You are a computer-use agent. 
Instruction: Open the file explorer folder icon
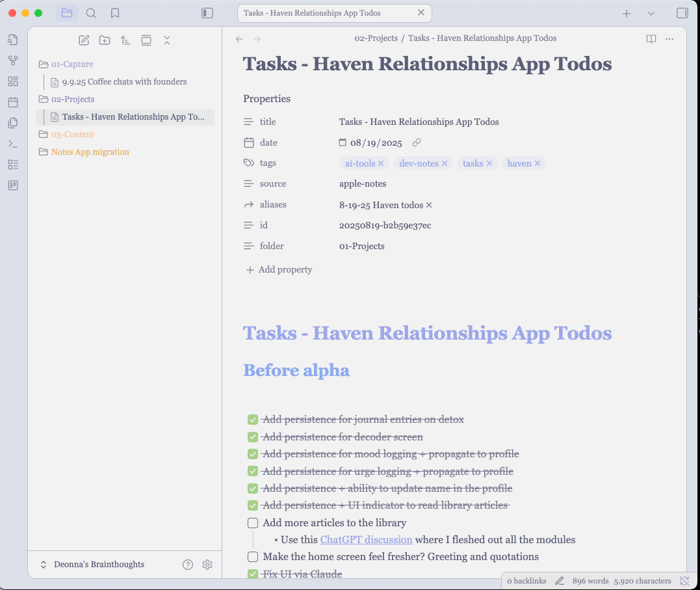[67, 13]
